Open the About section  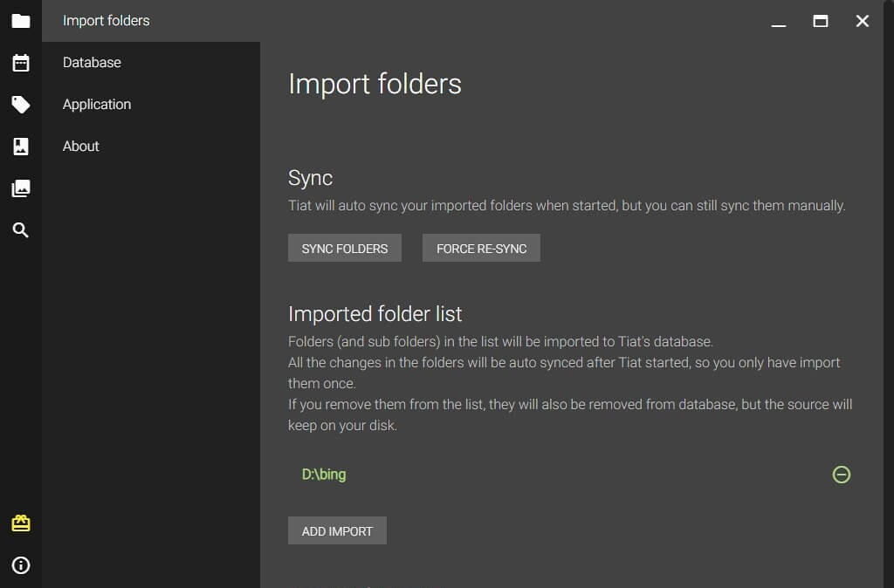pos(81,147)
